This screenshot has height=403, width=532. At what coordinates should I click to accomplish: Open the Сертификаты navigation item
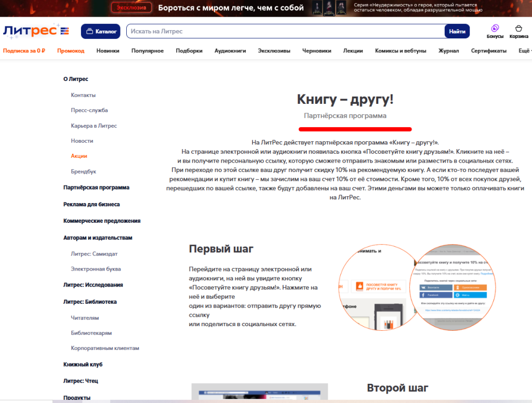click(x=488, y=51)
